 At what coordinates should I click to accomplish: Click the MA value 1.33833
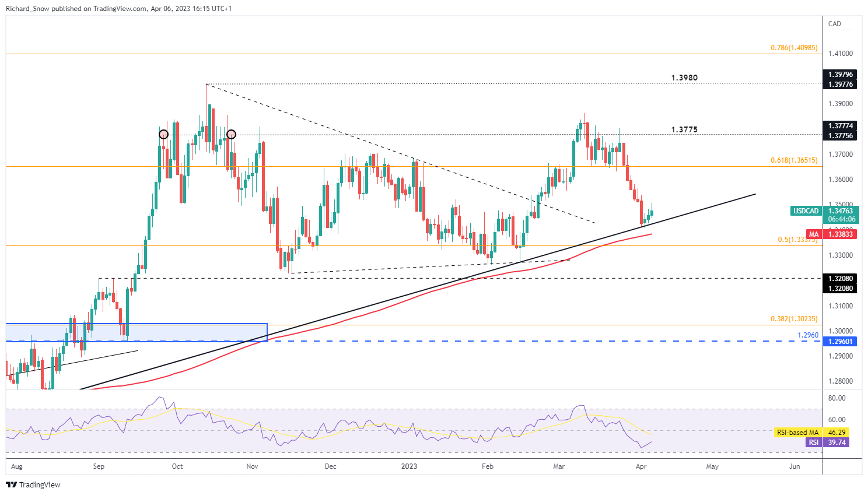coord(841,234)
